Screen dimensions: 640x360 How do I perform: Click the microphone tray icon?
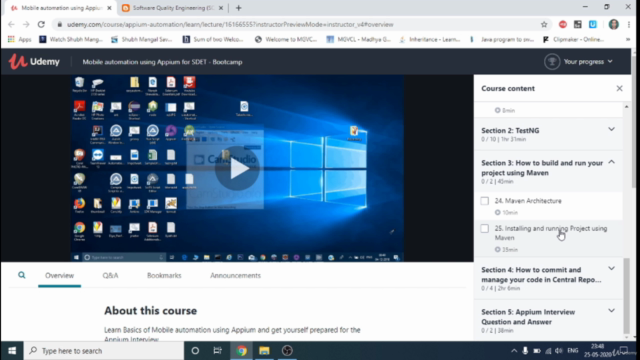coord(525,351)
